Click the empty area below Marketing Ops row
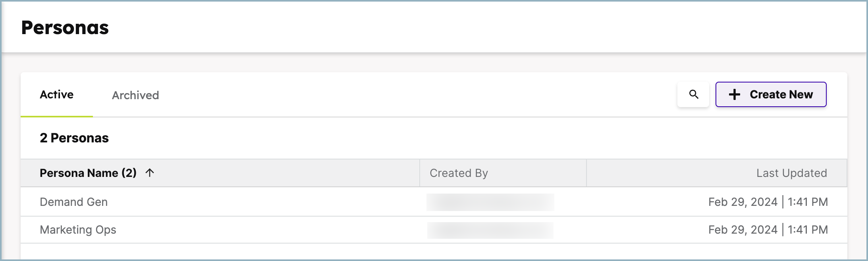This screenshot has height=261, width=868. [x=434, y=251]
